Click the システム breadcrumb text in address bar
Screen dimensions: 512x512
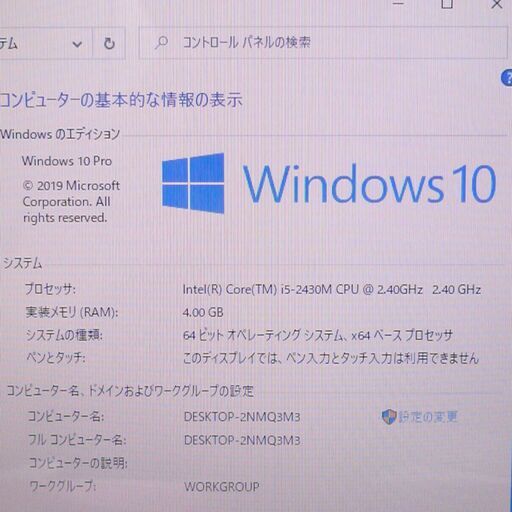pyautogui.click(x=8, y=44)
